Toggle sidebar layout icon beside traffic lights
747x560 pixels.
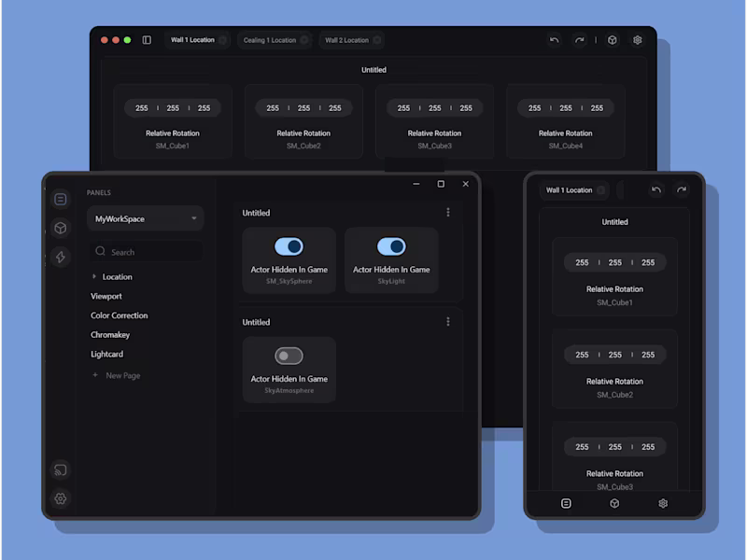147,40
